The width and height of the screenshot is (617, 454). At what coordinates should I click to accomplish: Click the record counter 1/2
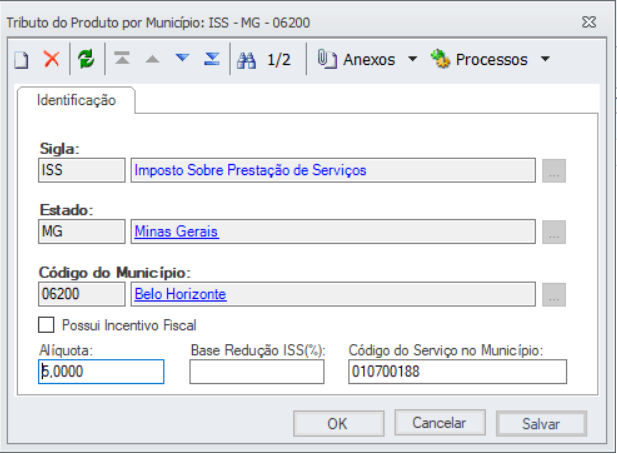click(x=279, y=60)
